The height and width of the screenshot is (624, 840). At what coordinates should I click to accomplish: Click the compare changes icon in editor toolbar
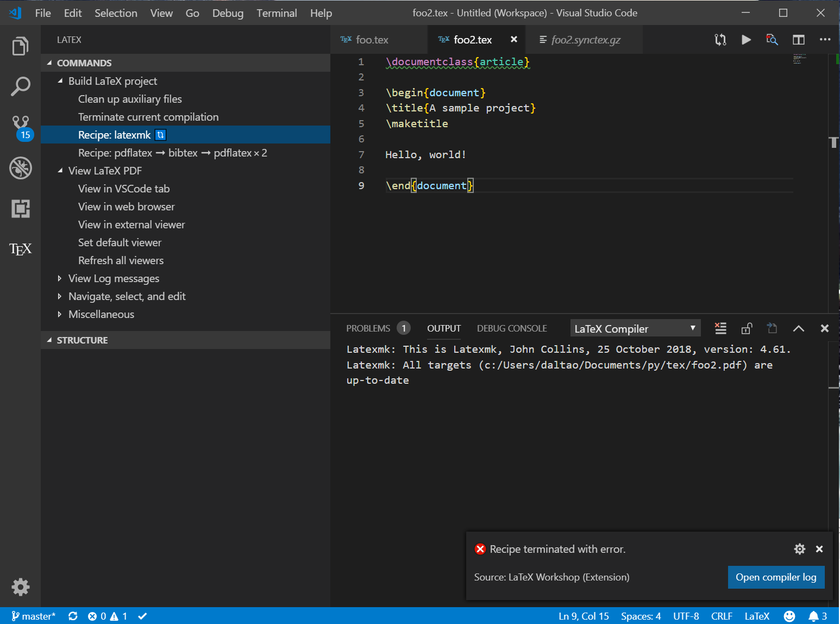point(720,40)
